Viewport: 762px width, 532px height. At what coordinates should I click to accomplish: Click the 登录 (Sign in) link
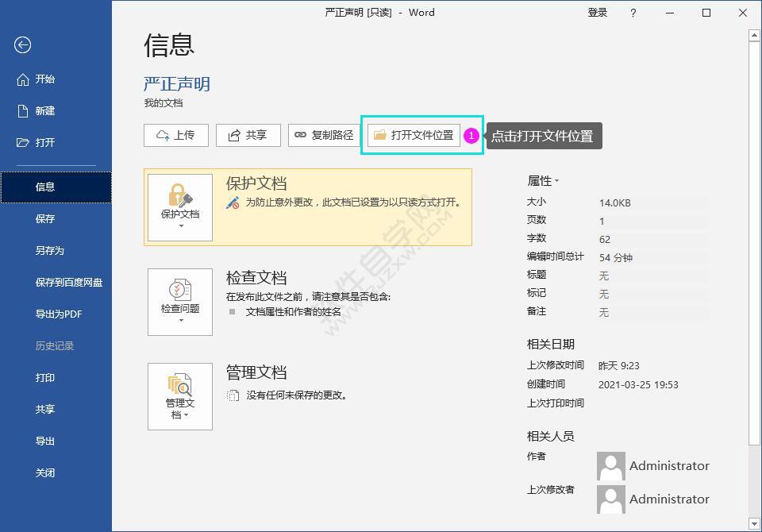598,13
